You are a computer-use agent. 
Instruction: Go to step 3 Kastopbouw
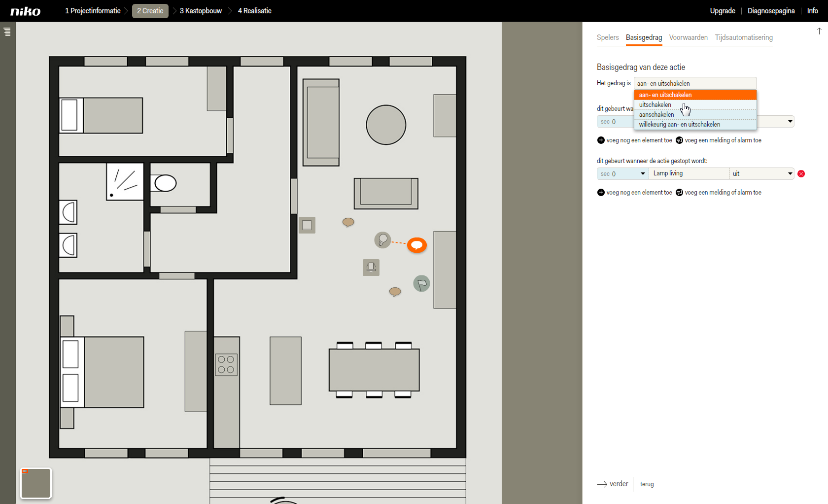(201, 11)
